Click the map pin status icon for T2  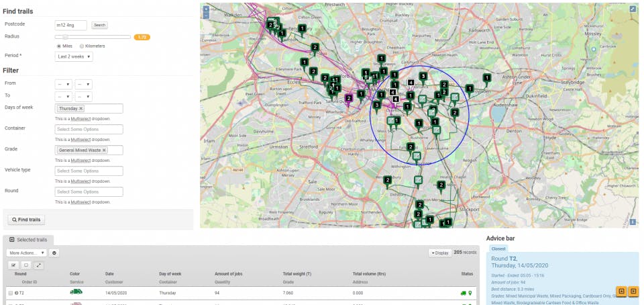[470, 293]
